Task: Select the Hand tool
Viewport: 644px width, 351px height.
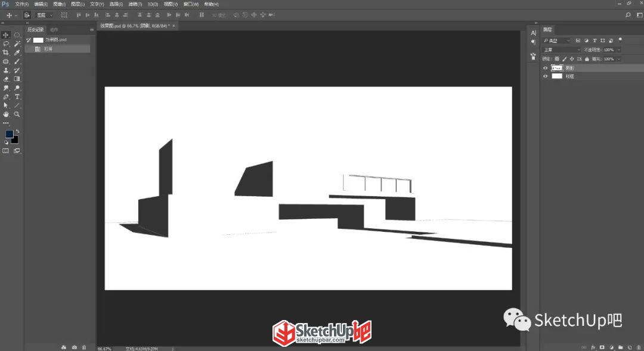Action: coord(6,114)
